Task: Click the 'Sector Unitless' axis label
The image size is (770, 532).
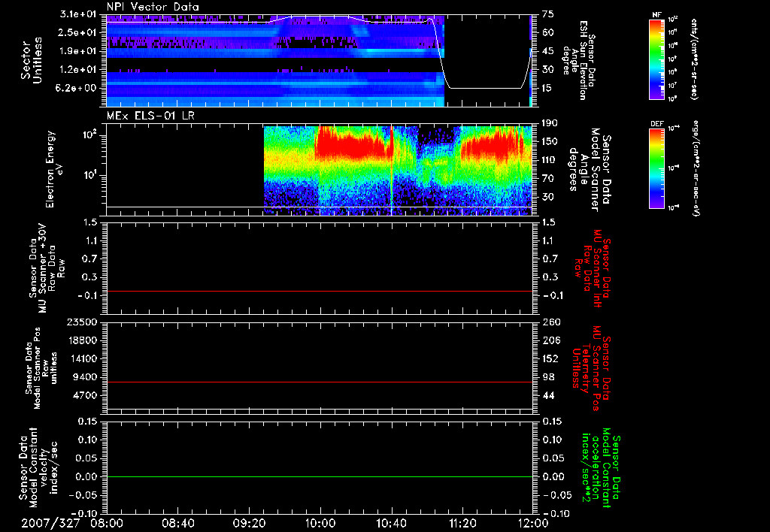Action: point(32,60)
